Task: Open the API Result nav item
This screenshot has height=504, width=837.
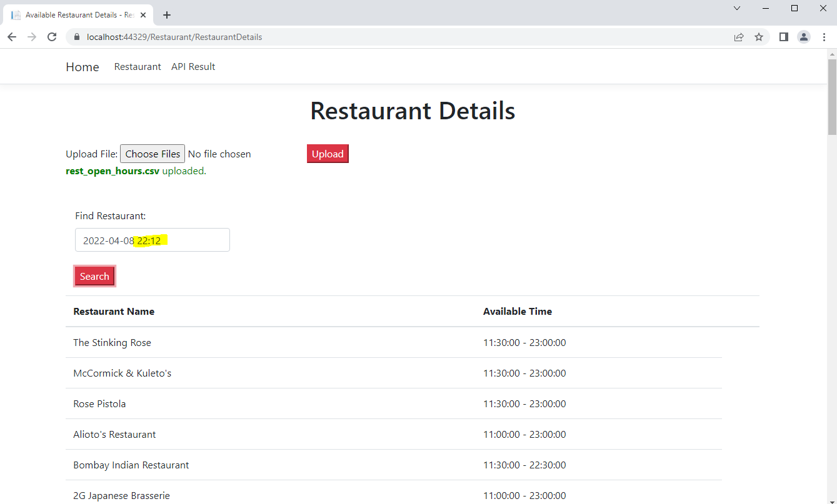Action: [193, 67]
